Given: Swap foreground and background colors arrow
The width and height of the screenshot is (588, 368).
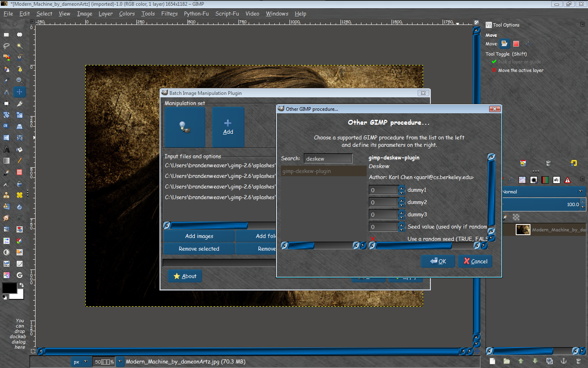Looking at the screenshot, I should click(22, 285).
